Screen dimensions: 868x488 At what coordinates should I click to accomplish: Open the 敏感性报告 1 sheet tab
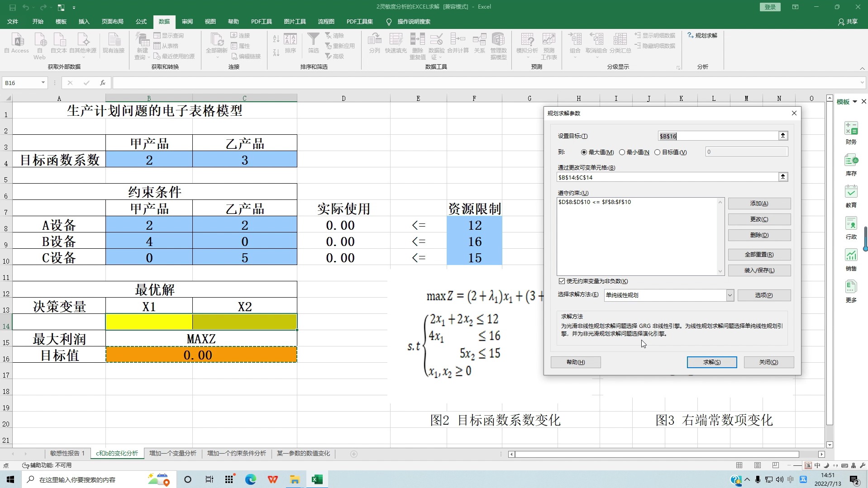(67, 453)
